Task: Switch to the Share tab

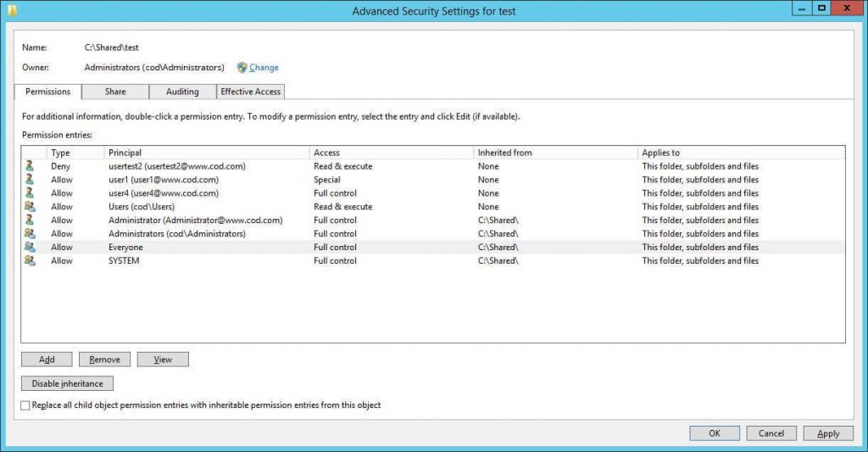Action: [115, 92]
